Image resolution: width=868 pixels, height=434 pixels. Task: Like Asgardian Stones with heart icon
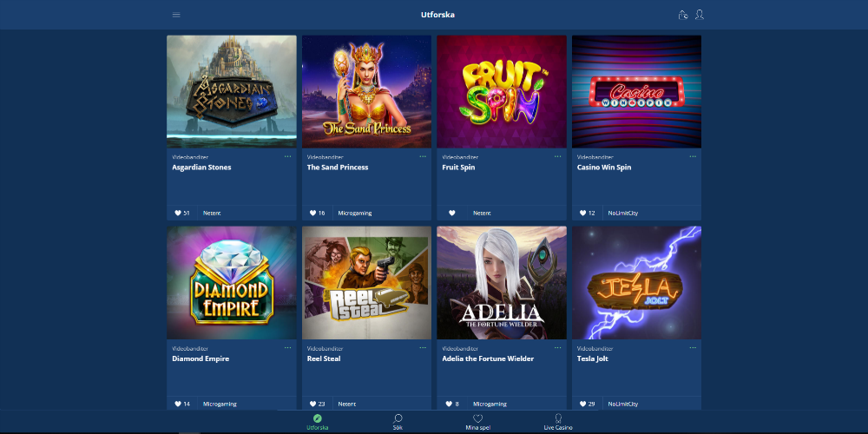click(178, 214)
